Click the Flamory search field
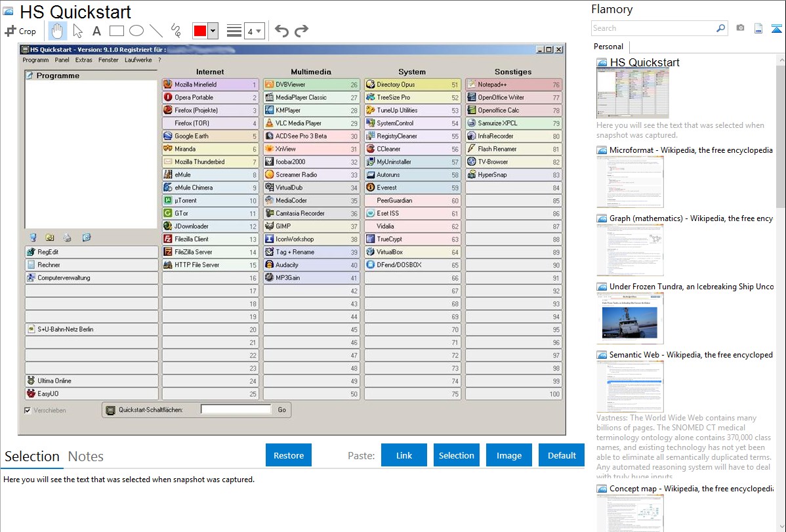The height and width of the screenshot is (532, 786). (653, 28)
